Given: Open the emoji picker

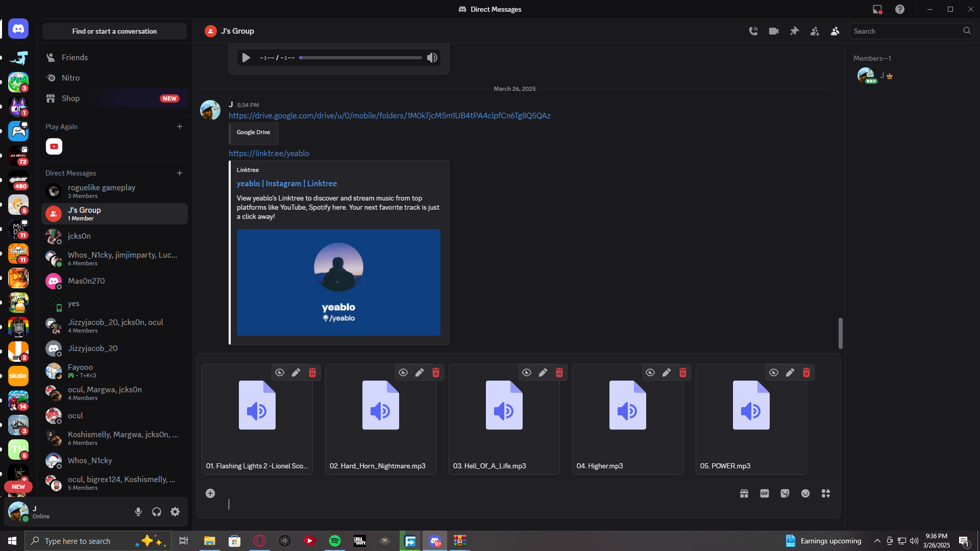Looking at the screenshot, I should (x=805, y=493).
